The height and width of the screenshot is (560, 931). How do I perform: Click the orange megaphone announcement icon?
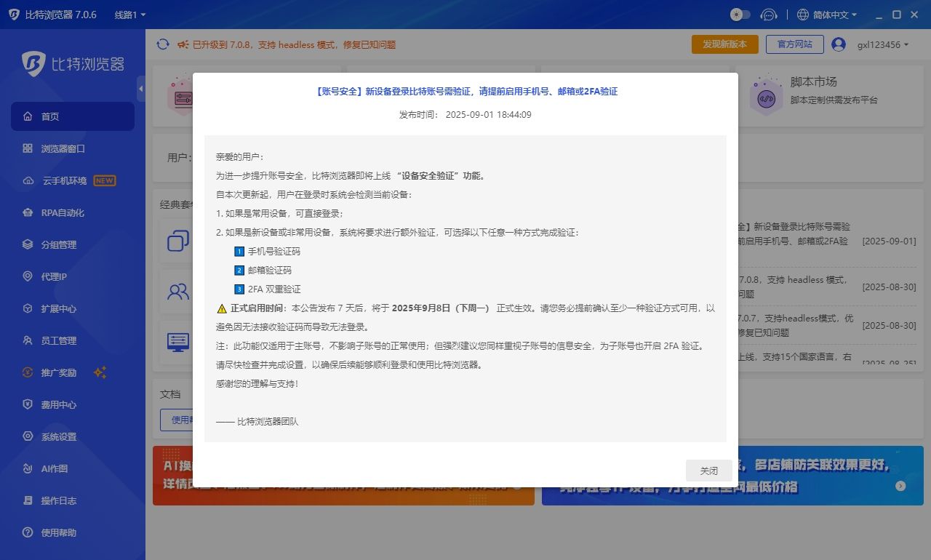click(183, 44)
